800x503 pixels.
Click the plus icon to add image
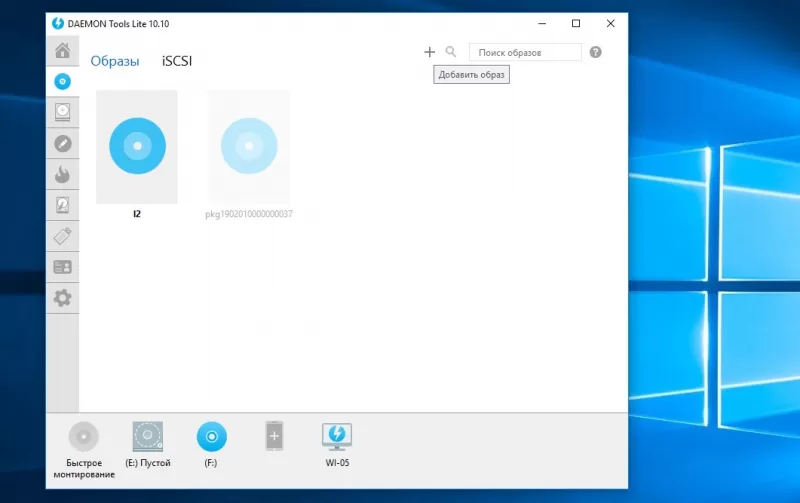coord(430,52)
